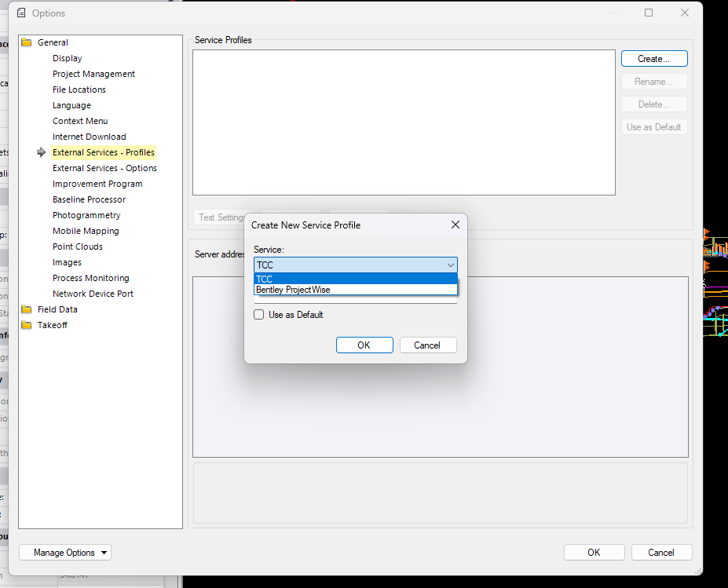Click the Rename... button
This screenshot has width=728, height=588.
[x=654, y=82]
